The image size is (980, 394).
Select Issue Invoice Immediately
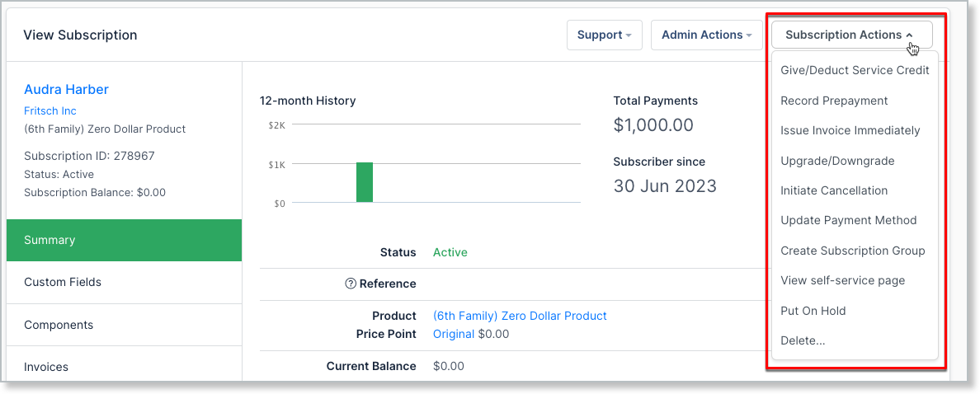[850, 130]
